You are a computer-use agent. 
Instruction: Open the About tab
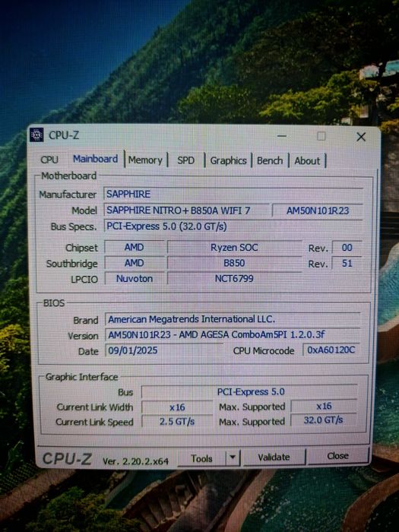[x=307, y=161]
